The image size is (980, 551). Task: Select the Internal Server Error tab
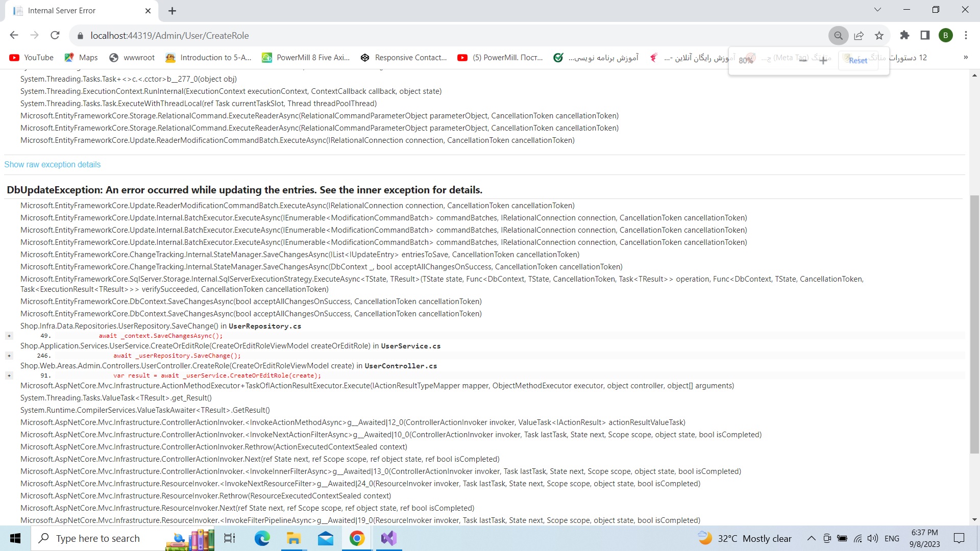(61, 11)
